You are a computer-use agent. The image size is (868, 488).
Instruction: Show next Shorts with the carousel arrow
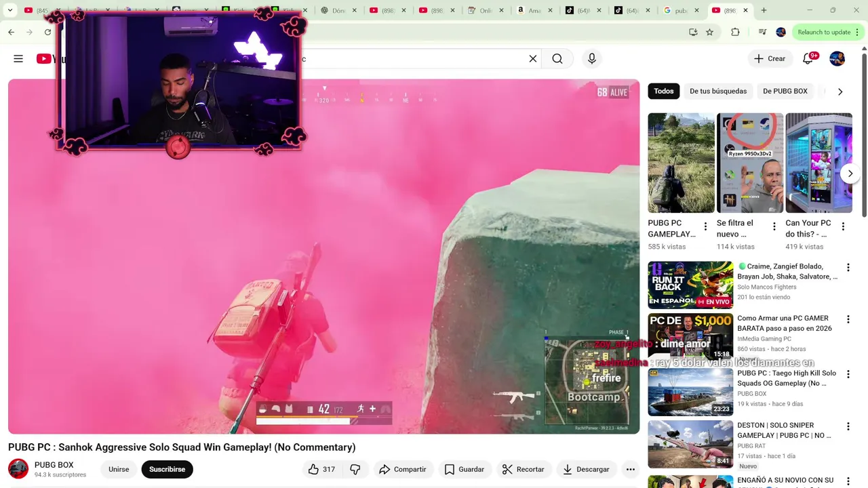tap(850, 174)
